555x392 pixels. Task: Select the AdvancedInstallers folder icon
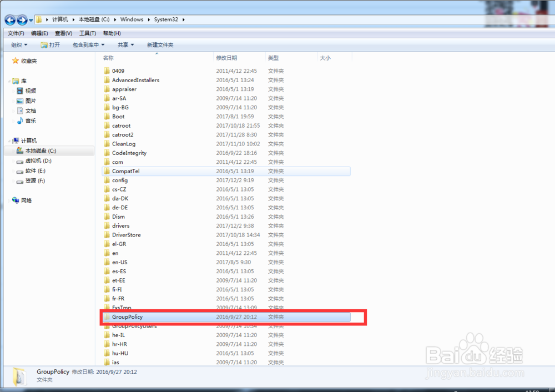[x=107, y=79]
